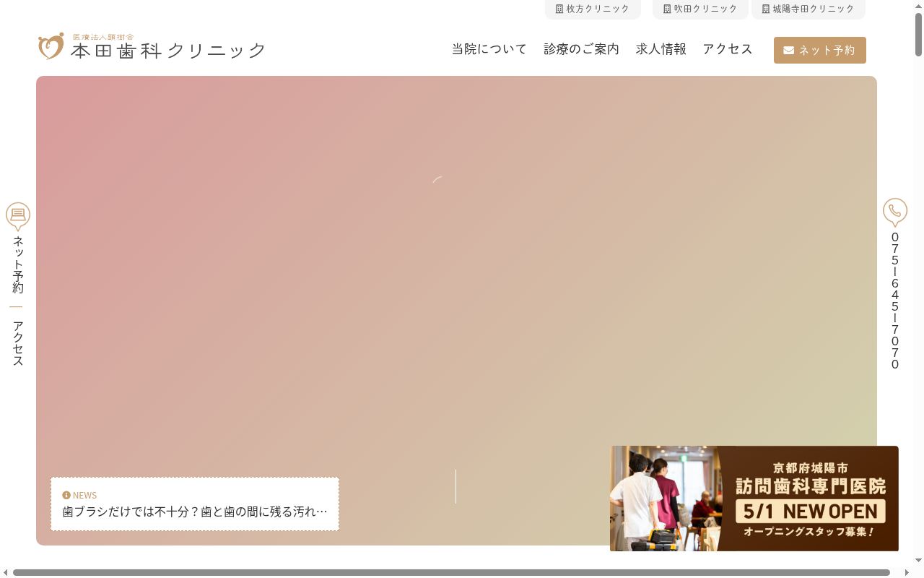Click building icon beside 城陽寺田クリニック
This screenshot has width=924, height=578.
coord(766,9)
